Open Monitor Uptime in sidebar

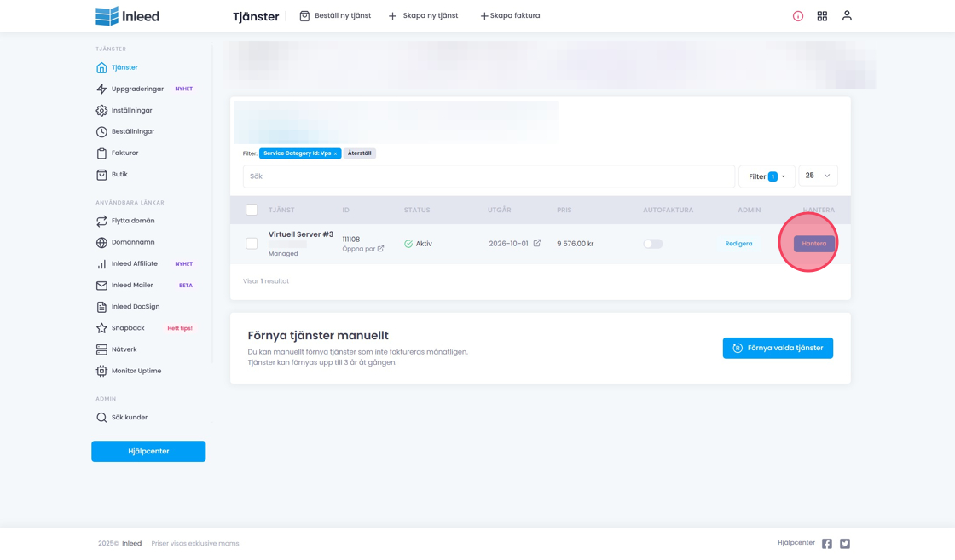[x=136, y=371]
